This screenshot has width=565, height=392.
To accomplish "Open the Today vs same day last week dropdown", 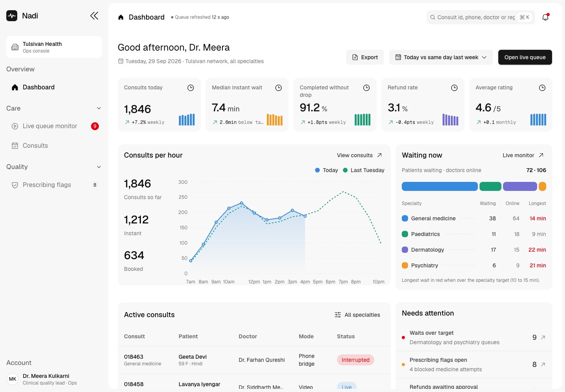I will [441, 57].
